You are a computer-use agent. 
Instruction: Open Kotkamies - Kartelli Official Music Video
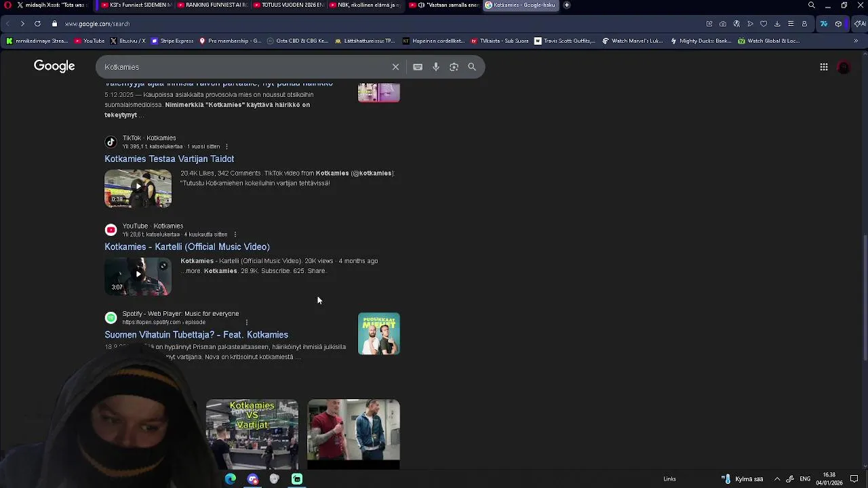point(187,247)
